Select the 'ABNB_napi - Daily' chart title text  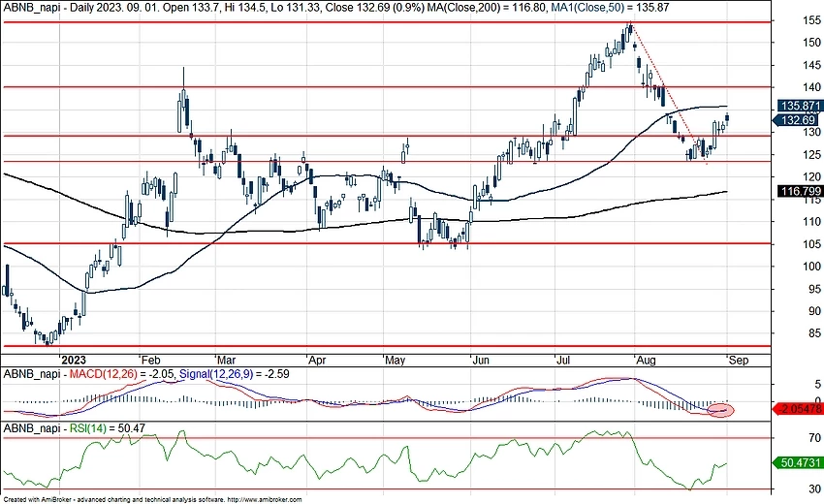click(x=48, y=8)
